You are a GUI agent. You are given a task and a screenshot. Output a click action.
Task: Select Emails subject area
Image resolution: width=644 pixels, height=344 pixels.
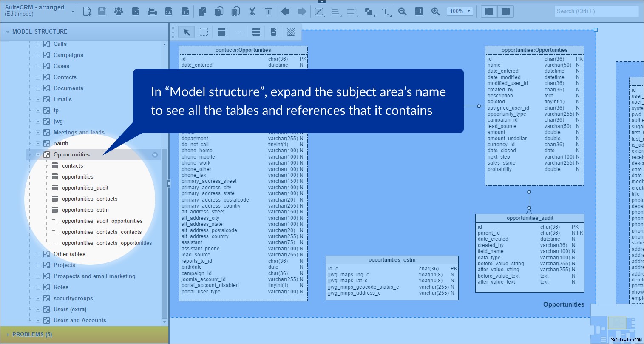pos(62,100)
